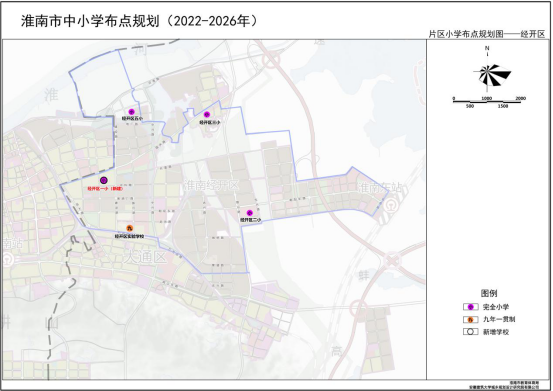This screenshot has height=391, width=553.
Task: Select the 九年一贯制 legend symbol
Action: click(470, 320)
